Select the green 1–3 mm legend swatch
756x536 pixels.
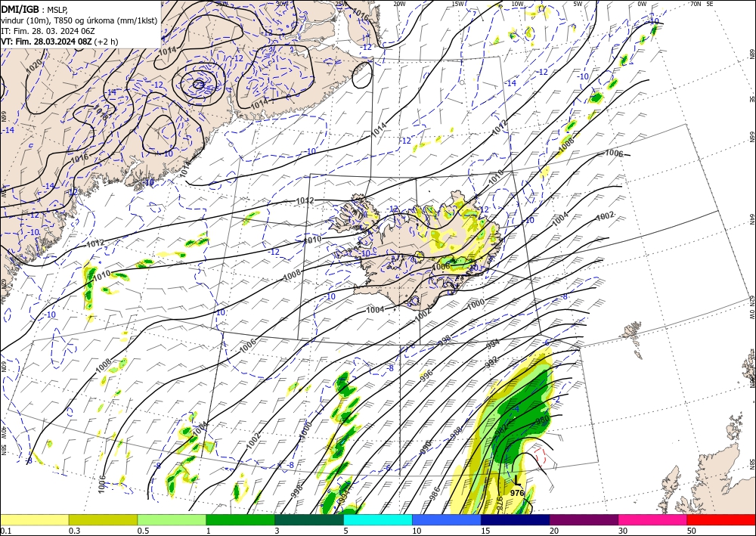[240, 519]
